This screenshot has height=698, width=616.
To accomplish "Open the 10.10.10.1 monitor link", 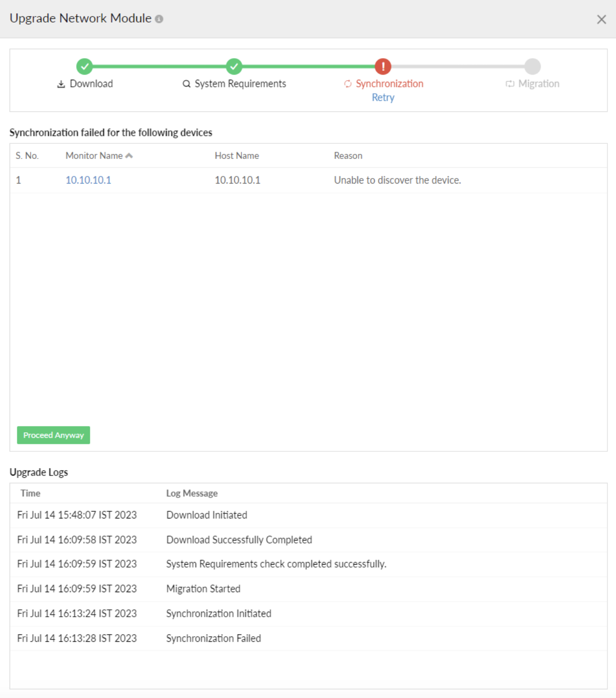I will (88, 180).
